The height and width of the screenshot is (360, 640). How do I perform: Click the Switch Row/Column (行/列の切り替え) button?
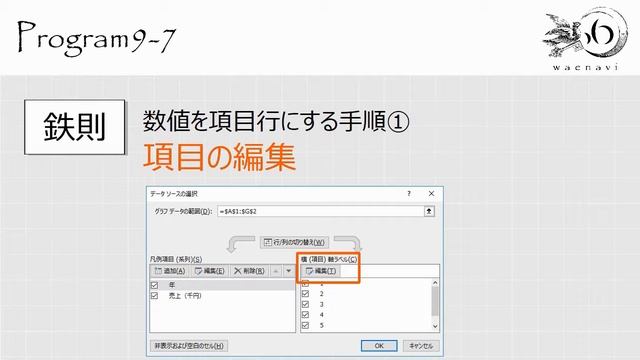click(294, 242)
